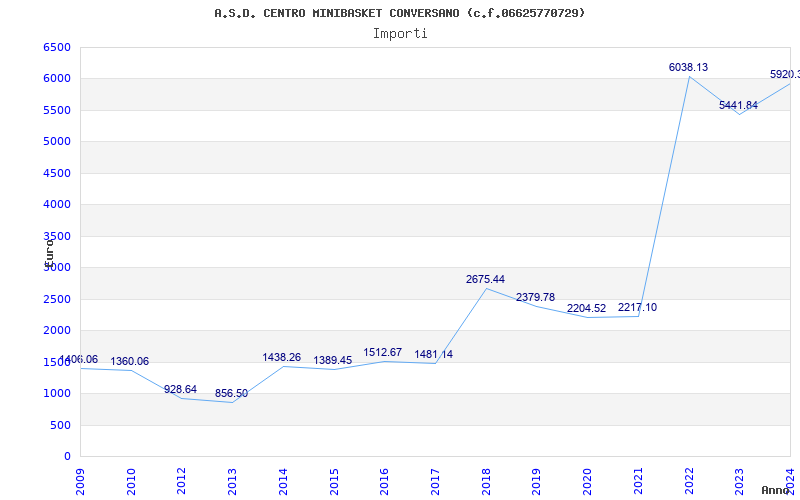Click the 2014 x-axis year label
800x500 pixels.
(x=283, y=482)
